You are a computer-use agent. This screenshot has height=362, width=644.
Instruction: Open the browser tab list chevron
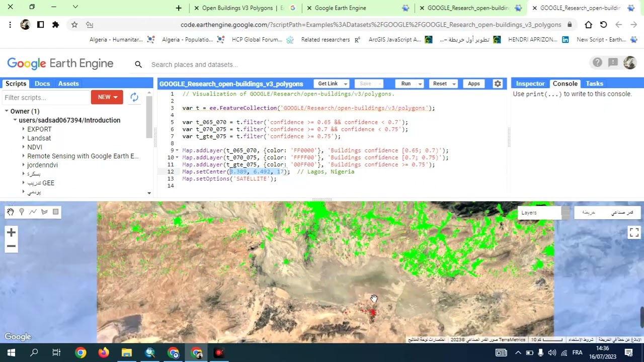click(x=75, y=7)
